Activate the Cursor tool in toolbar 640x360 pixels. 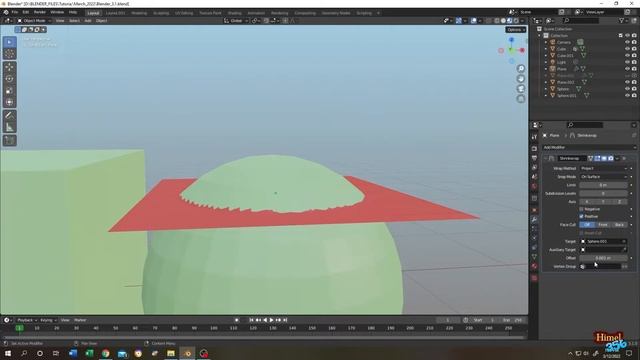pos(9,54)
